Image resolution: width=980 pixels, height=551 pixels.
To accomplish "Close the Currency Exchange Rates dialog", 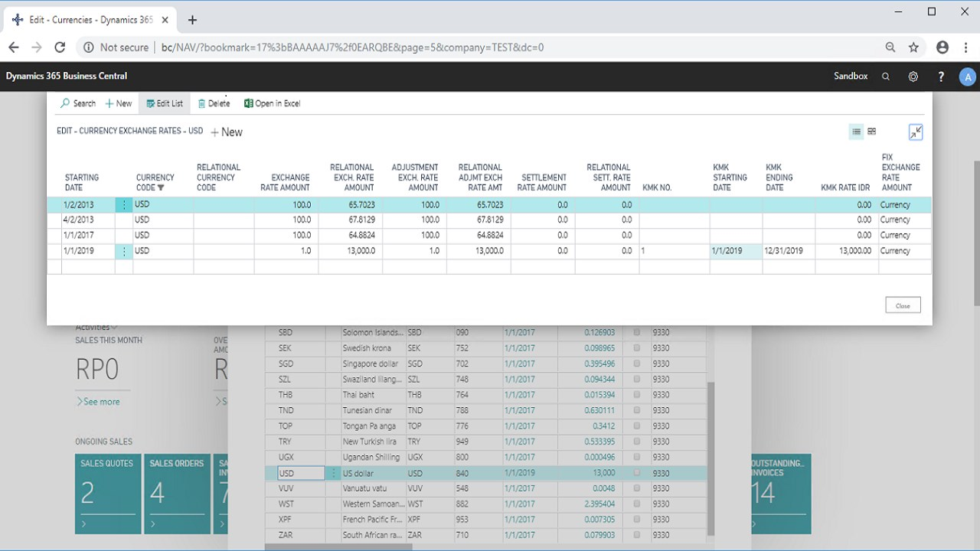I will click(x=903, y=305).
